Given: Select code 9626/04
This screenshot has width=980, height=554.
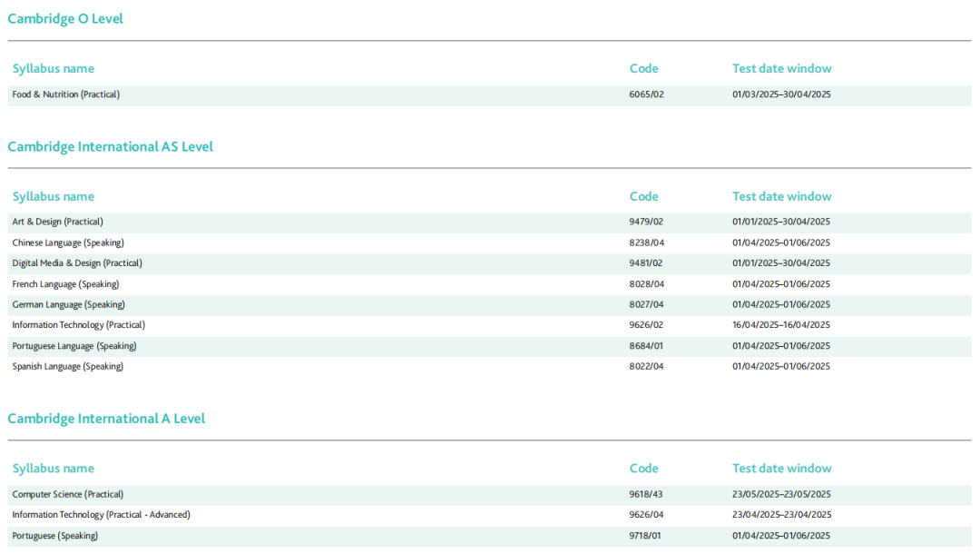Looking at the screenshot, I should click(x=646, y=515).
